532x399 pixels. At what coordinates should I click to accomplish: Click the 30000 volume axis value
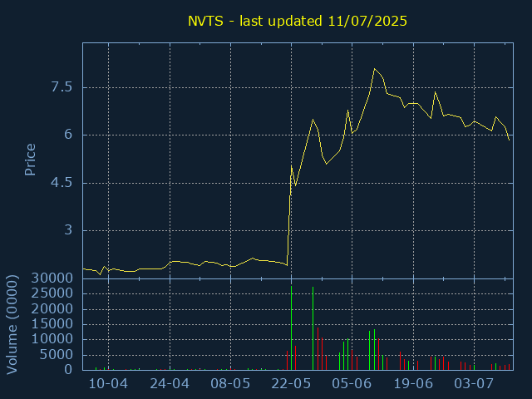[x=52, y=278]
